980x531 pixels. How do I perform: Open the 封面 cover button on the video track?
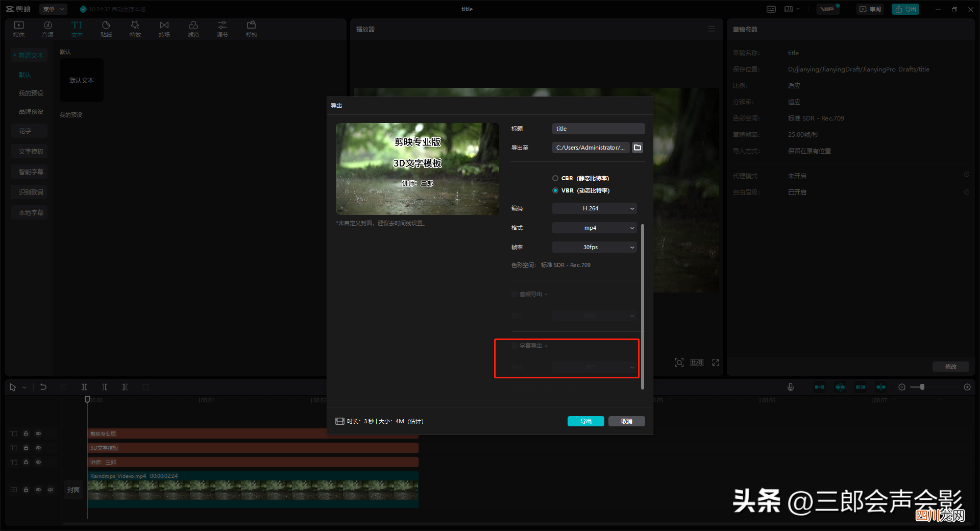(x=73, y=490)
